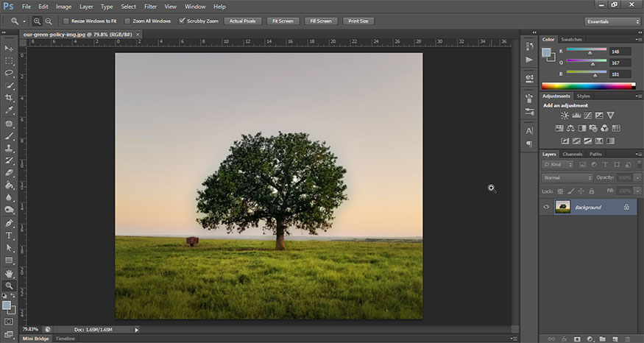The image size is (644, 343).
Task: Hide the Background layer with eye icon
Action: coord(546,208)
